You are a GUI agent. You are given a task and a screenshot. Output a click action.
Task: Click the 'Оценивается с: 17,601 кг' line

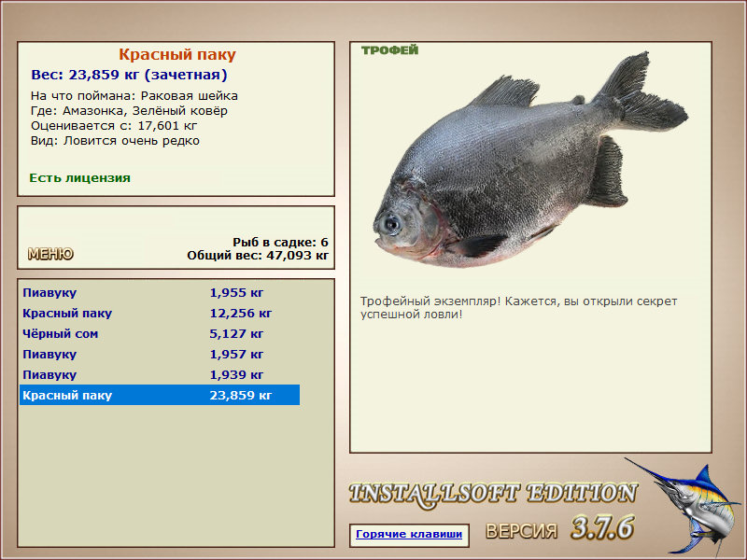[114, 126]
